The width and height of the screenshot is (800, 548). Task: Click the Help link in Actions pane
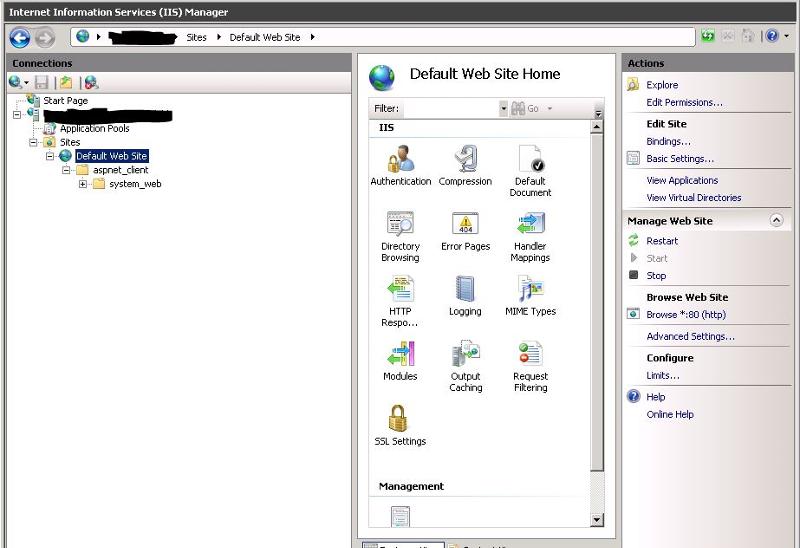(656, 397)
